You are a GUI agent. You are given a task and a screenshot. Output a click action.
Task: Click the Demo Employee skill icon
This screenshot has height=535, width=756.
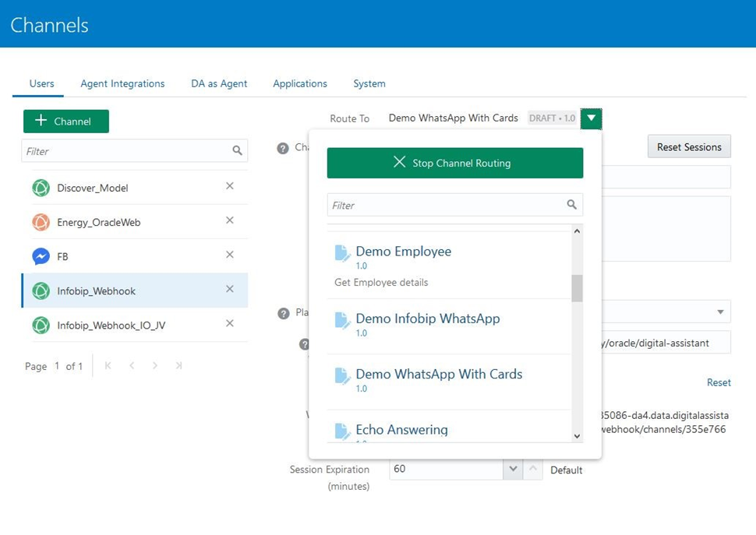point(342,253)
